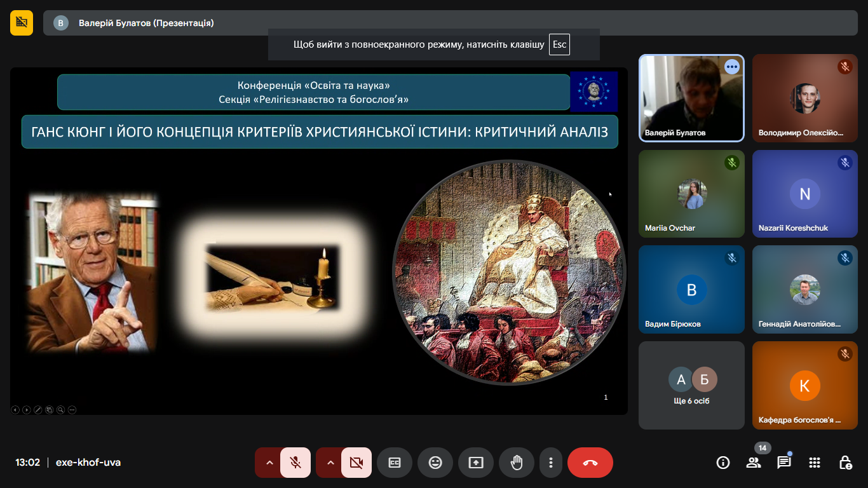This screenshot has width=868, height=488.
Task: Click Вадим Бірюков's 'В' avatar circle
Action: click(x=692, y=290)
